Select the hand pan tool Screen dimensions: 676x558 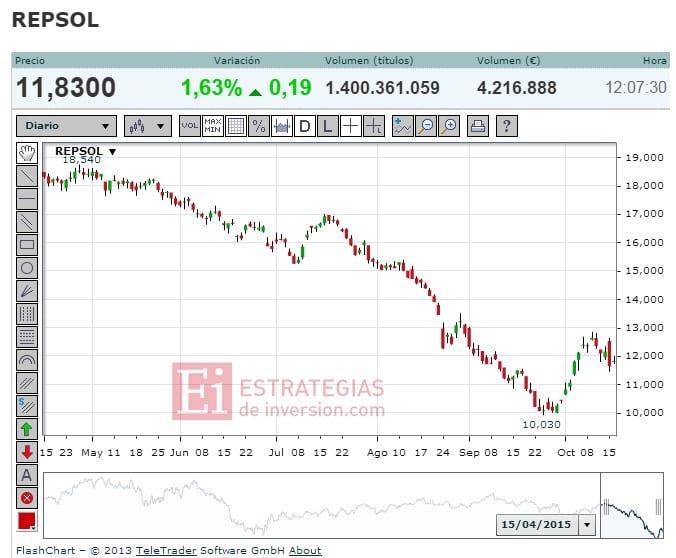[x=27, y=153]
